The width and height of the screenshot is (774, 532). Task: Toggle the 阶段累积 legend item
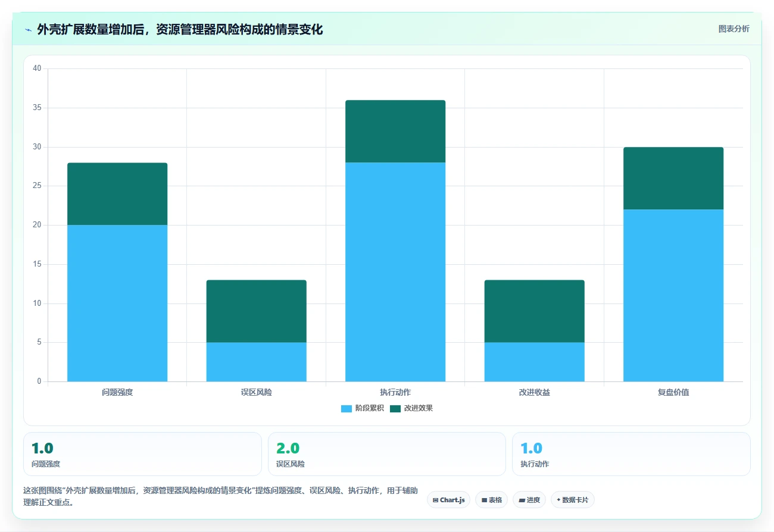pyautogui.click(x=363, y=408)
